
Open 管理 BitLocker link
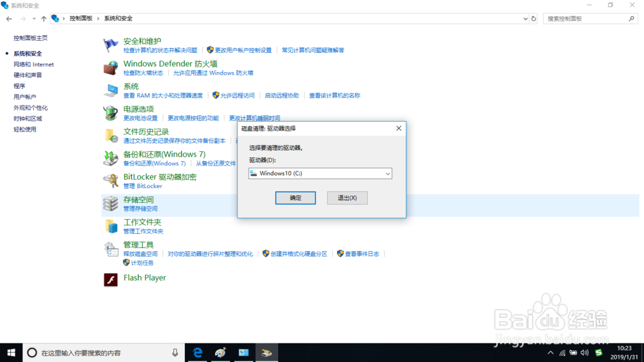(142, 186)
